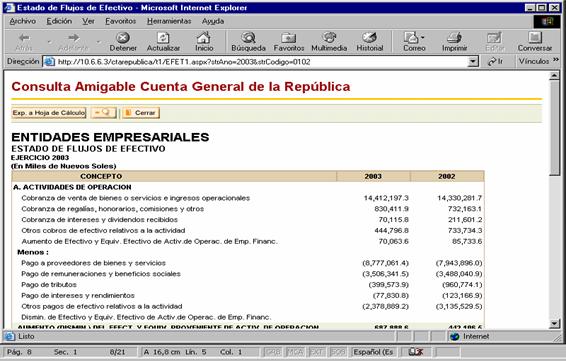This screenshot has height=361, width=566.
Task: Click value 444,796.8
Action: point(391,230)
